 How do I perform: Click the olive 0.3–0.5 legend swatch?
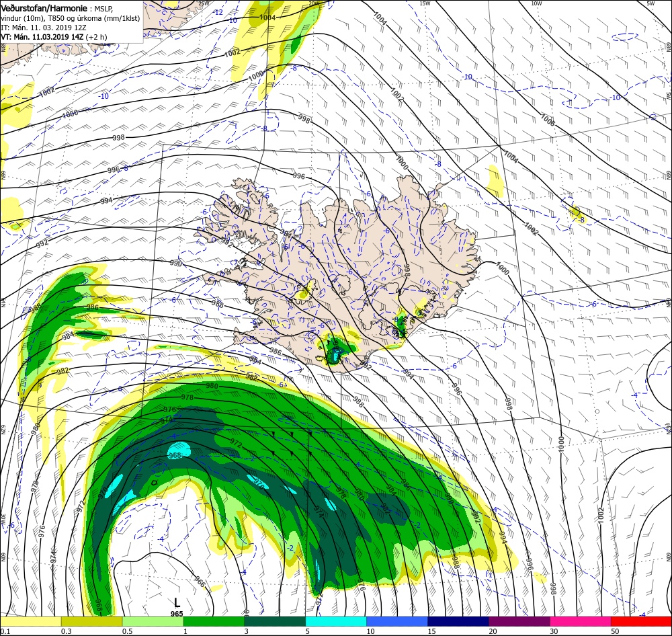91,621
